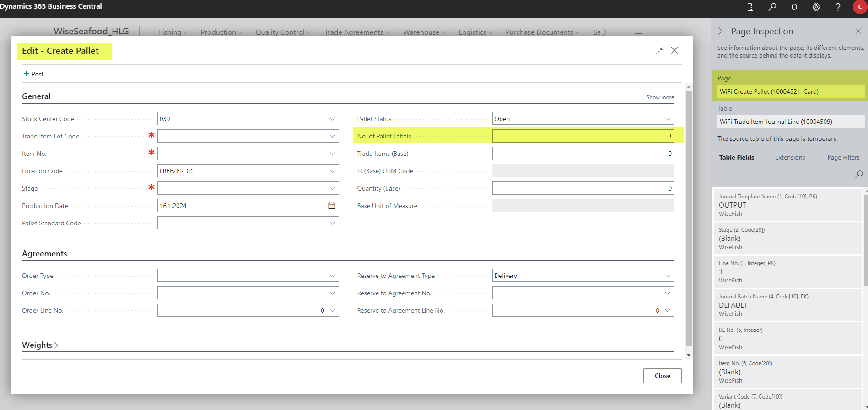868x410 pixels.
Task: Expand the Weights section
Action: pyautogui.click(x=40, y=345)
